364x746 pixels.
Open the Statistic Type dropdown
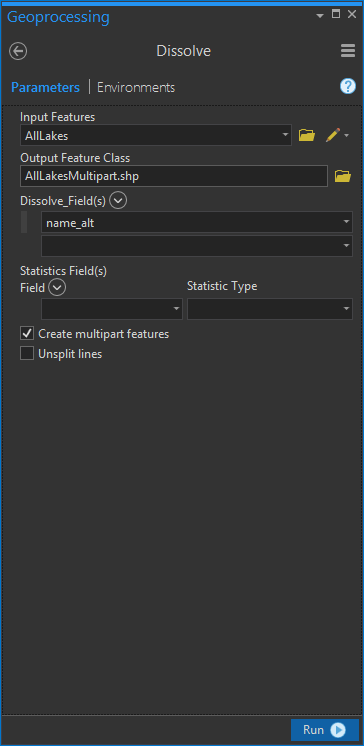[270, 309]
